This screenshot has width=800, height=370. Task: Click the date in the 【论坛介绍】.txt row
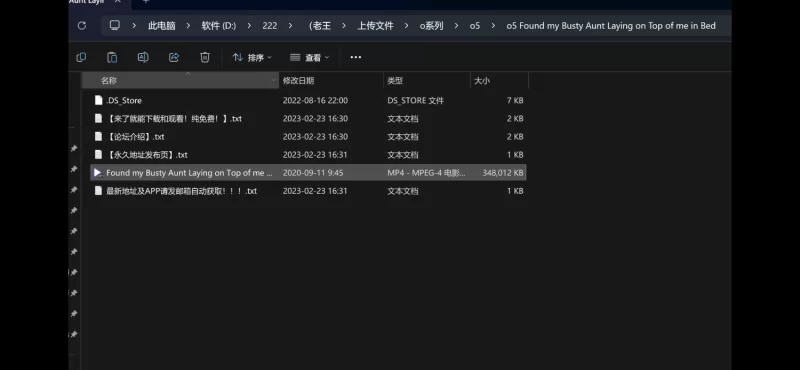315,136
